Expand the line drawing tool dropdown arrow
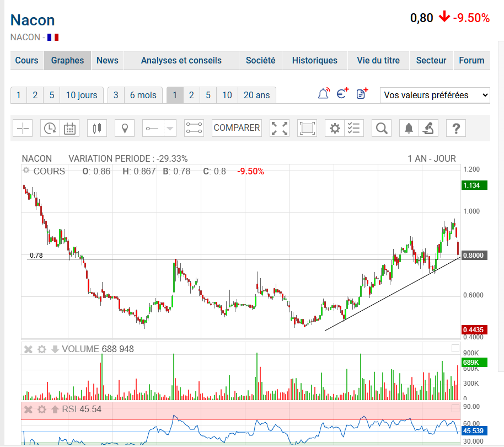The height and width of the screenshot is (447, 504). pos(170,128)
